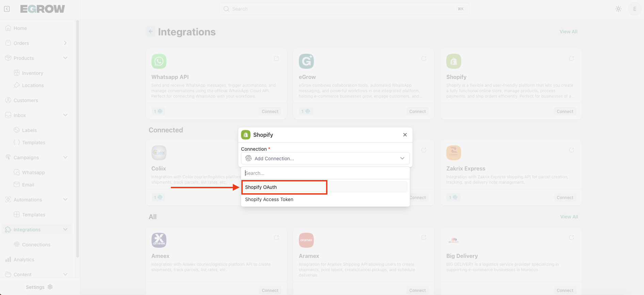
Task: Toggle light/dark theme sun icon
Action: [x=618, y=9]
